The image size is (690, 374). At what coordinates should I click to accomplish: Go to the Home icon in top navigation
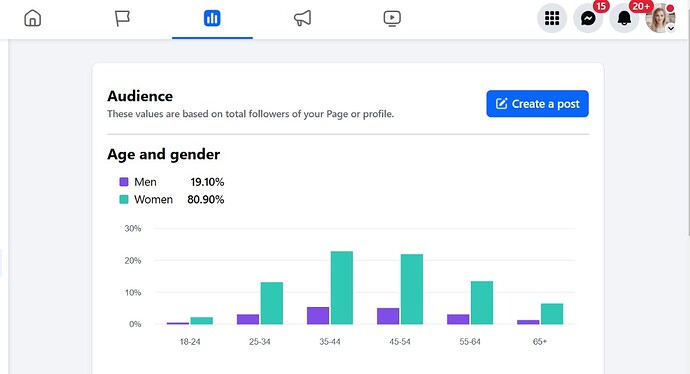(33, 18)
